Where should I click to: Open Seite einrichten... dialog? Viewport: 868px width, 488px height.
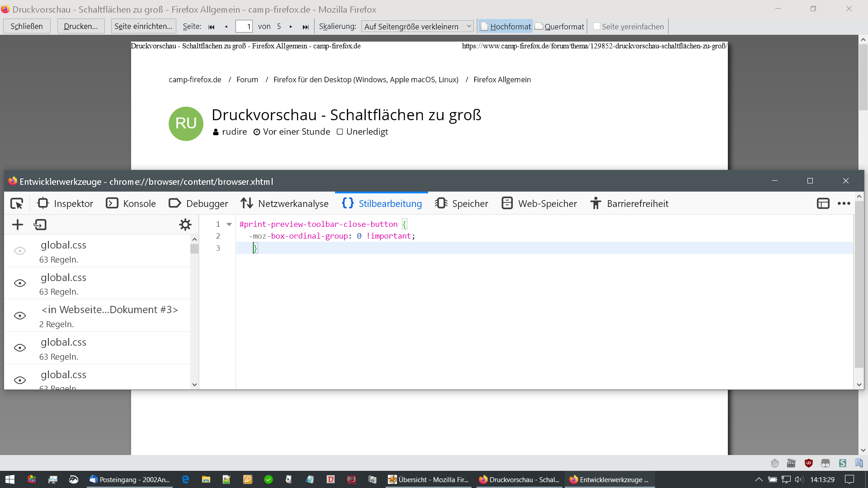143,26
